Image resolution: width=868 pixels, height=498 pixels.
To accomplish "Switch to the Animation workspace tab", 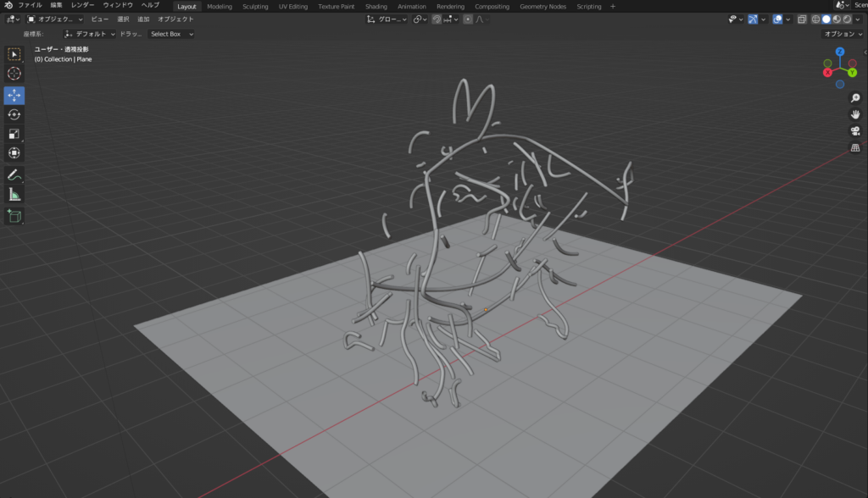I will [412, 7].
